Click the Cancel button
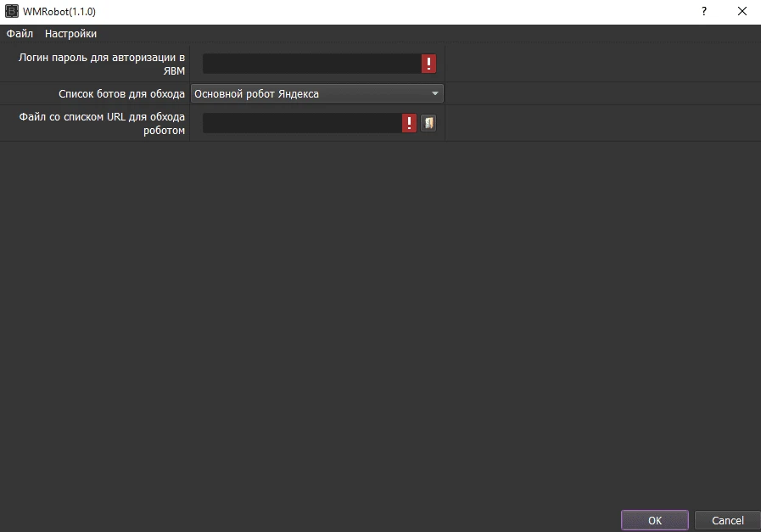This screenshot has height=532, width=761. point(728,520)
